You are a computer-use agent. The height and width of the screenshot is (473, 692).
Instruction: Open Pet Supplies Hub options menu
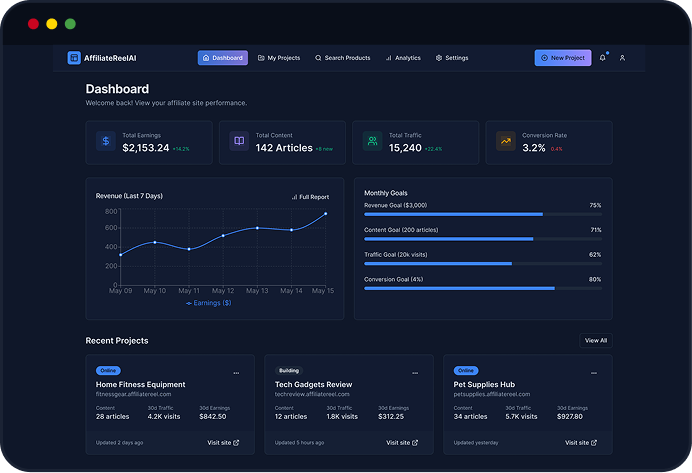coord(594,372)
